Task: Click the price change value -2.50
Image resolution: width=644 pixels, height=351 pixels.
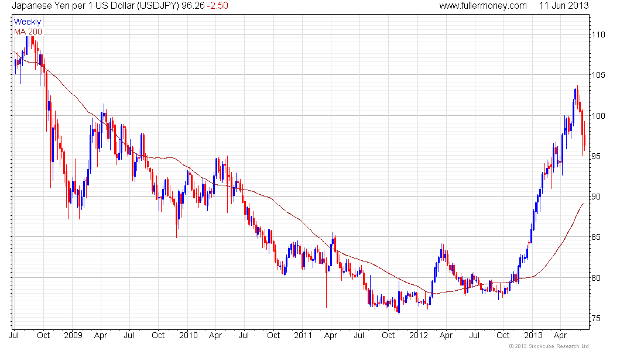Action: tap(217, 6)
